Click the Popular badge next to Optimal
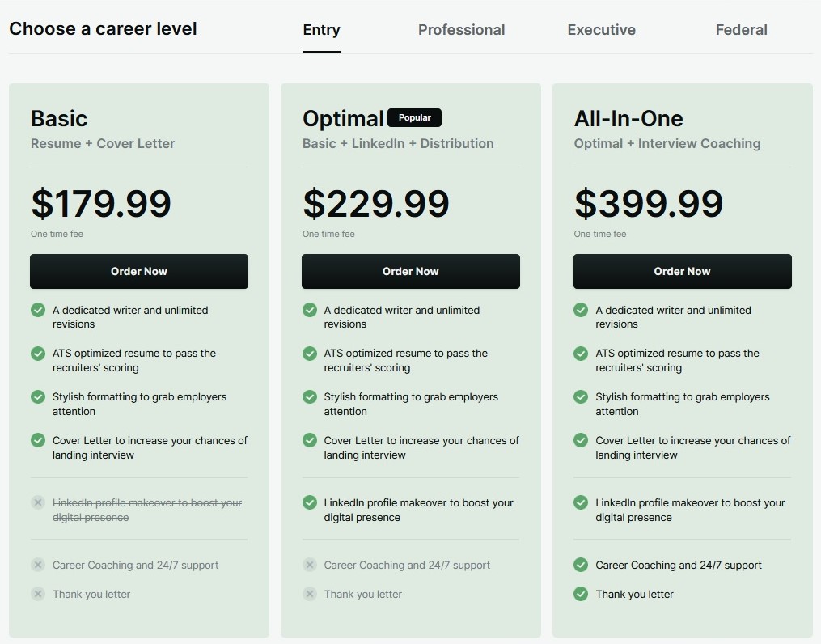The image size is (821, 644). [x=414, y=118]
